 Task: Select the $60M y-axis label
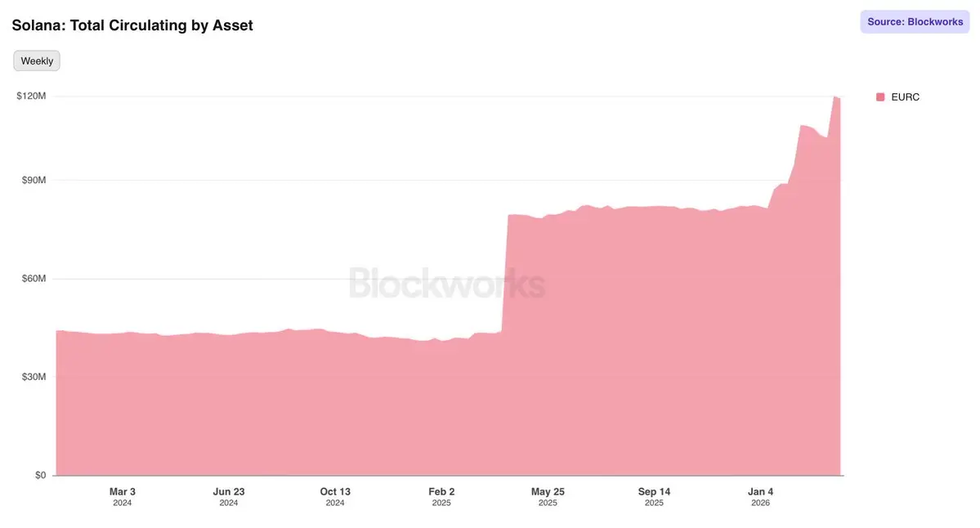(34, 278)
